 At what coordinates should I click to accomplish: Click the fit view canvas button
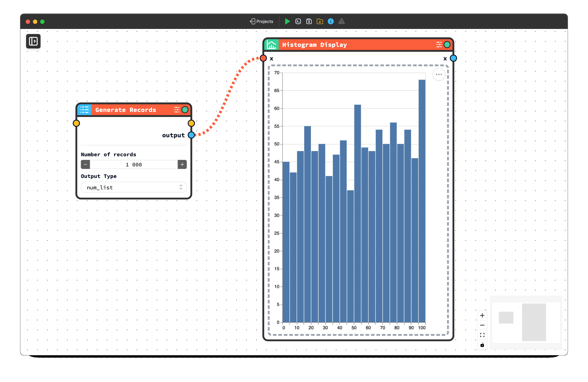click(482, 335)
